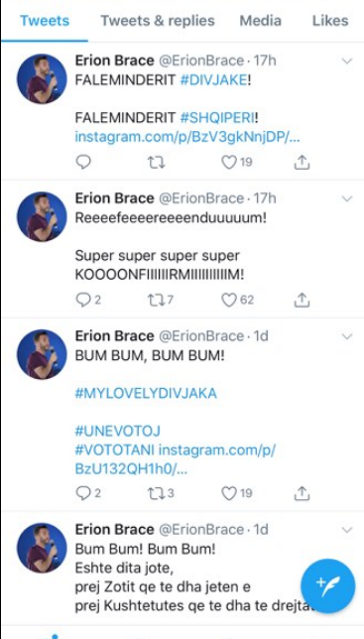
Task: Retweet the #MYLOVELYDIVJAKA tweet
Action: click(x=156, y=493)
